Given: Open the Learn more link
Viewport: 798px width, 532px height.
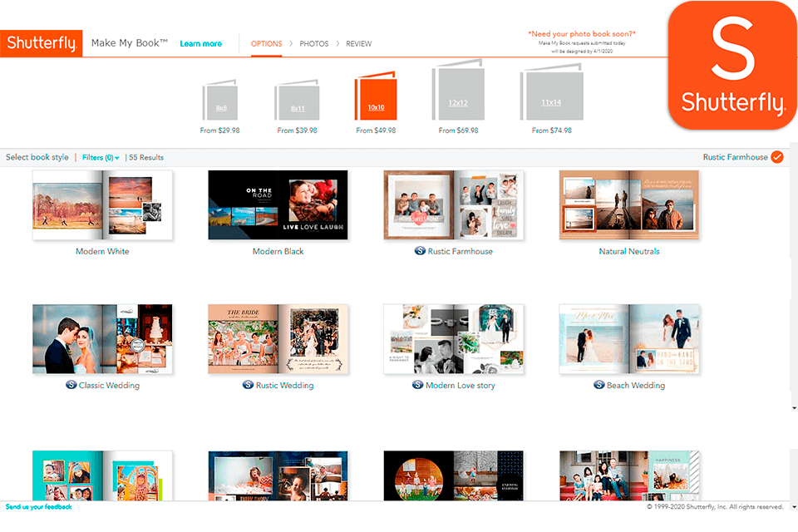Looking at the screenshot, I should click(x=200, y=44).
